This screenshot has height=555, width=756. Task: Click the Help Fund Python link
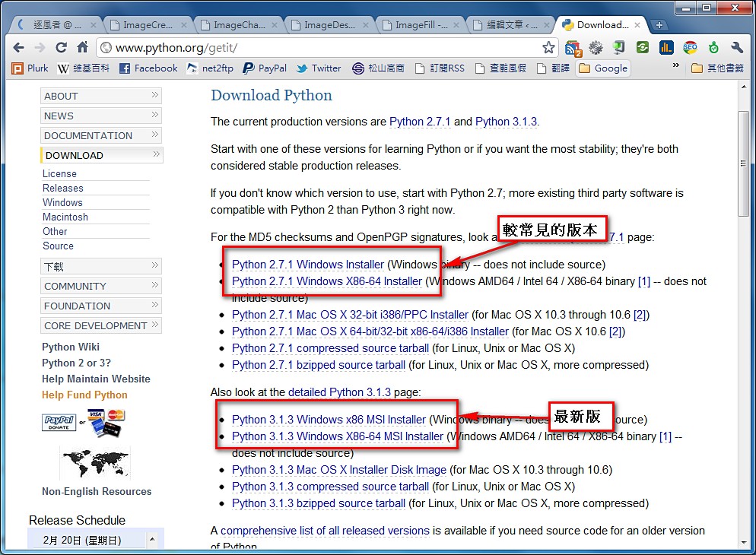click(x=84, y=395)
